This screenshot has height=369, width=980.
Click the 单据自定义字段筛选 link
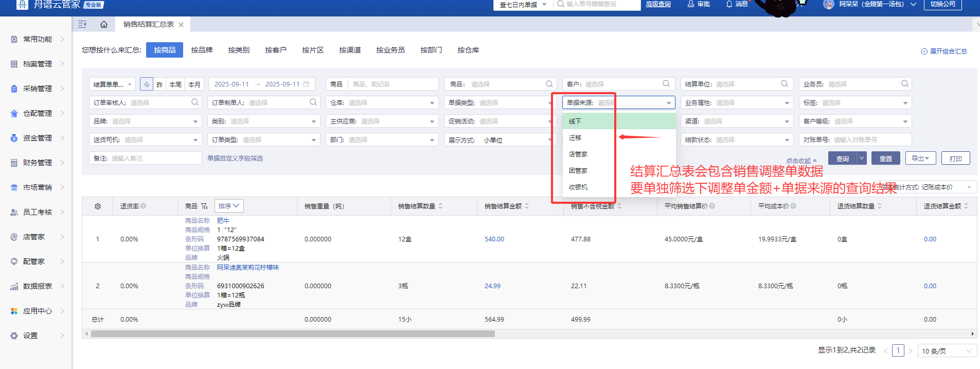click(235, 159)
